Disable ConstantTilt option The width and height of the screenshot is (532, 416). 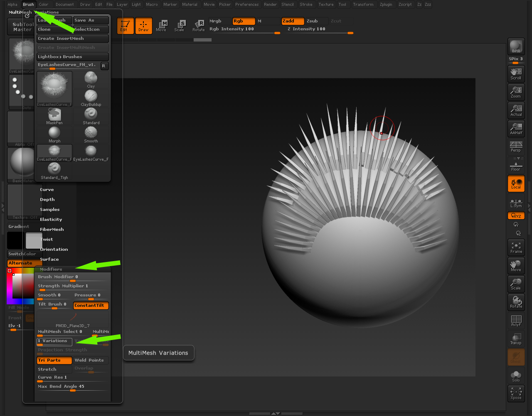91,306
